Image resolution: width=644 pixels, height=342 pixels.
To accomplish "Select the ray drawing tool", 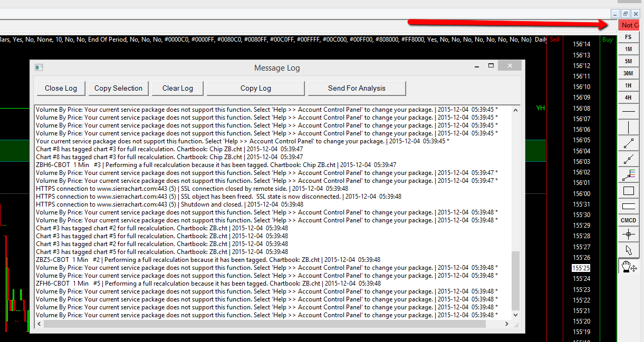I will [x=628, y=159].
